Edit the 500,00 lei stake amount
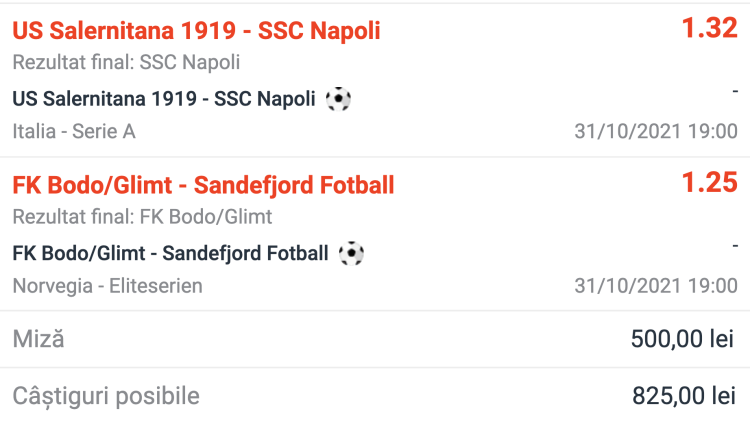The height and width of the screenshot is (422, 750). (x=683, y=340)
